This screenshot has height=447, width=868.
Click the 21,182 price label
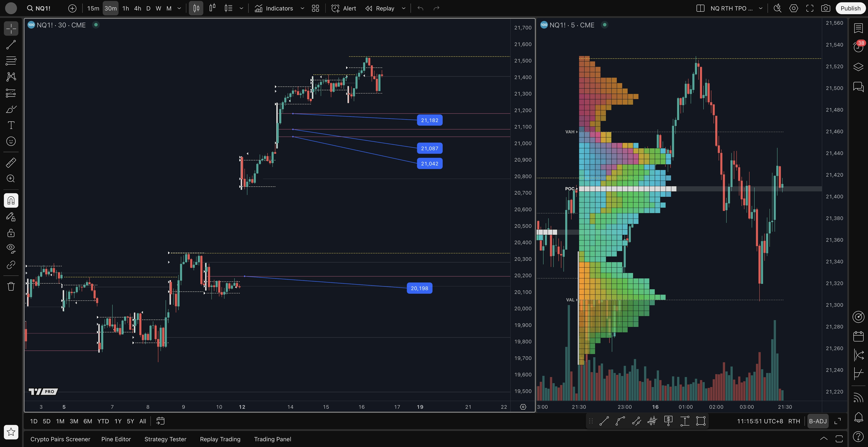click(x=429, y=120)
